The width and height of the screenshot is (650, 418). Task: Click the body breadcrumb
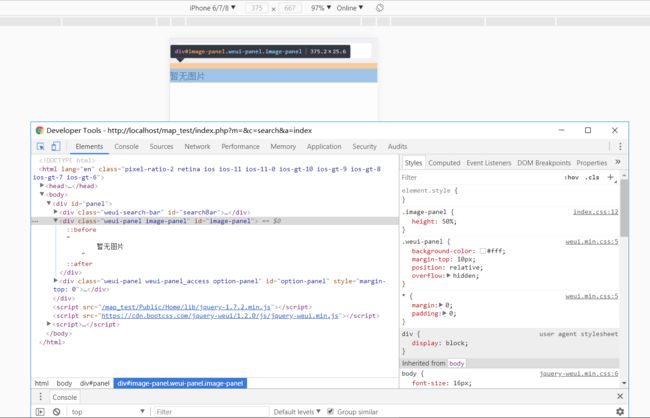click(x=64, y=383)
